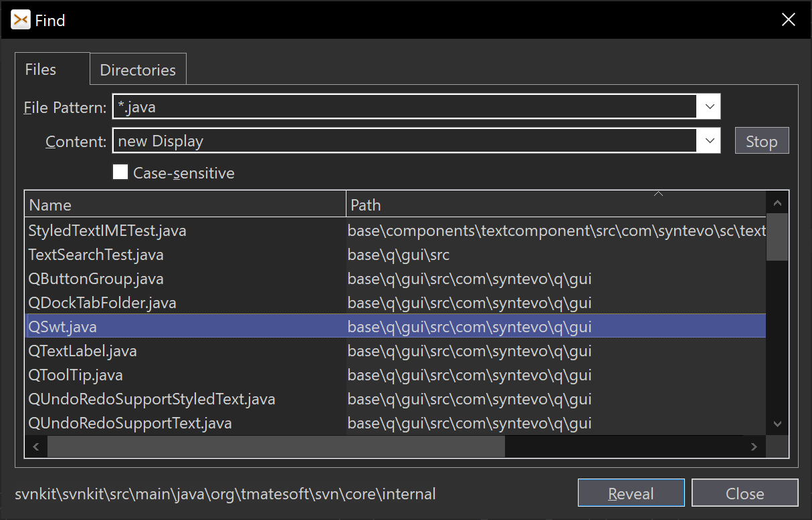Viewport: 812px width, 520px height.
Task: Enable the Case-sensitive search option
Action: coord(120,172)
